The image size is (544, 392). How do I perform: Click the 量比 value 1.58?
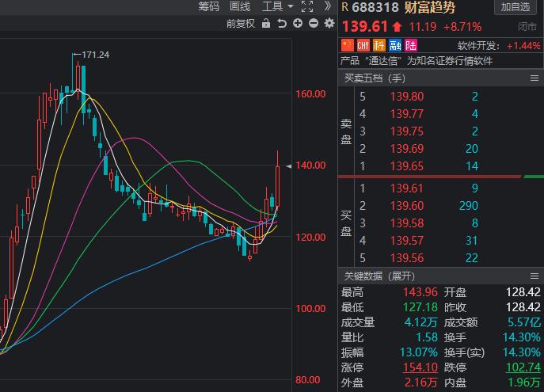[x=427, y=337]
